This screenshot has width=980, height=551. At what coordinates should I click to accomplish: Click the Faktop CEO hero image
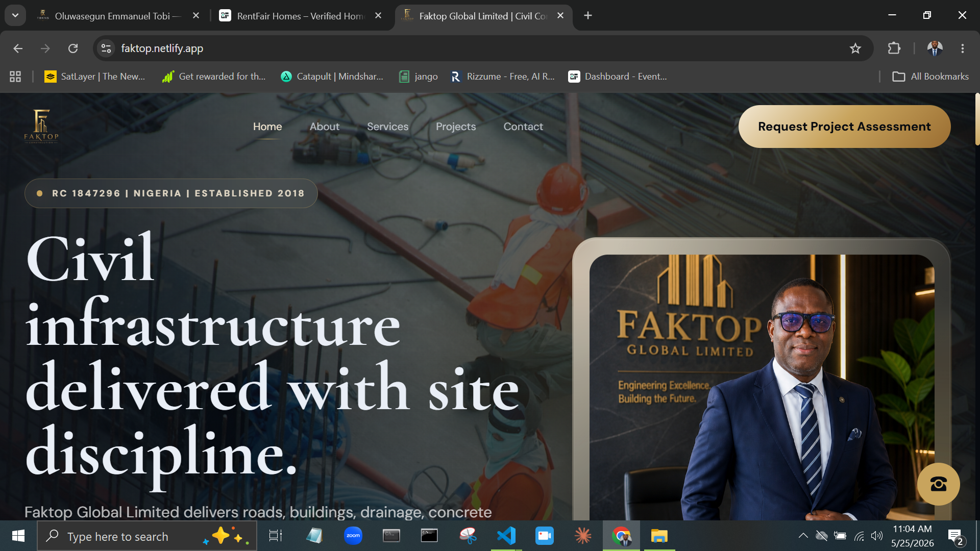[x=762, y=387]
